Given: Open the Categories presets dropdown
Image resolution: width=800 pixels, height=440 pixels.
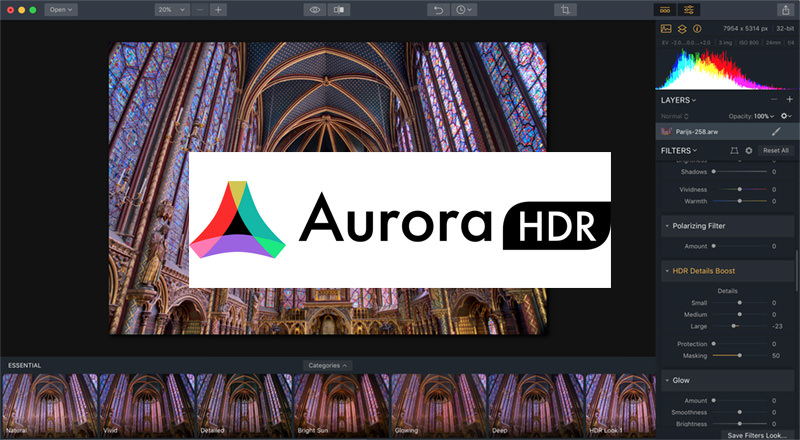Looking at the screenshot, I should [x=327, y=365].
